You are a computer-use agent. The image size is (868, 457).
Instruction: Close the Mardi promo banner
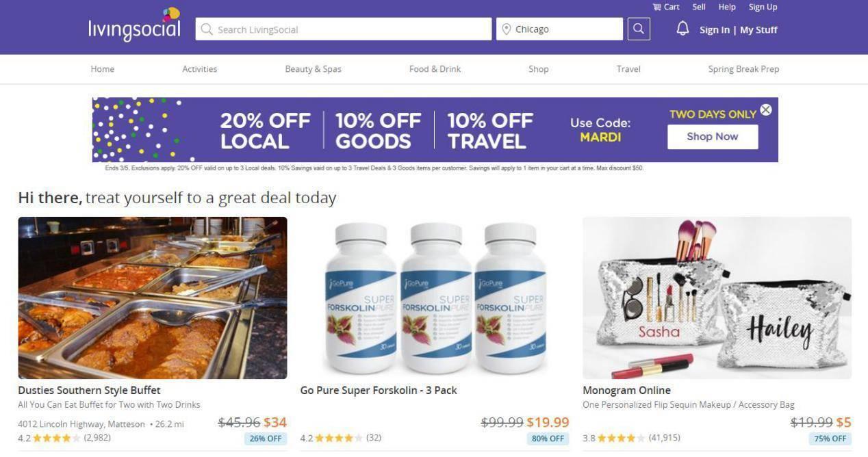[766, 109]
